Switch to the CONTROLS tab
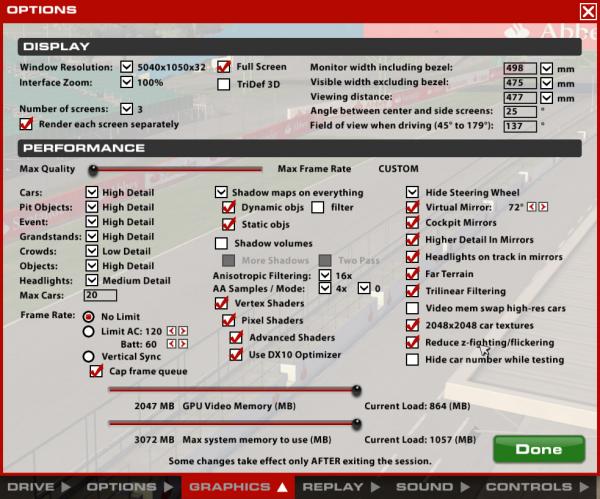Image resolution: width=600 pixels, height=499 pixels. coord(540,487)
